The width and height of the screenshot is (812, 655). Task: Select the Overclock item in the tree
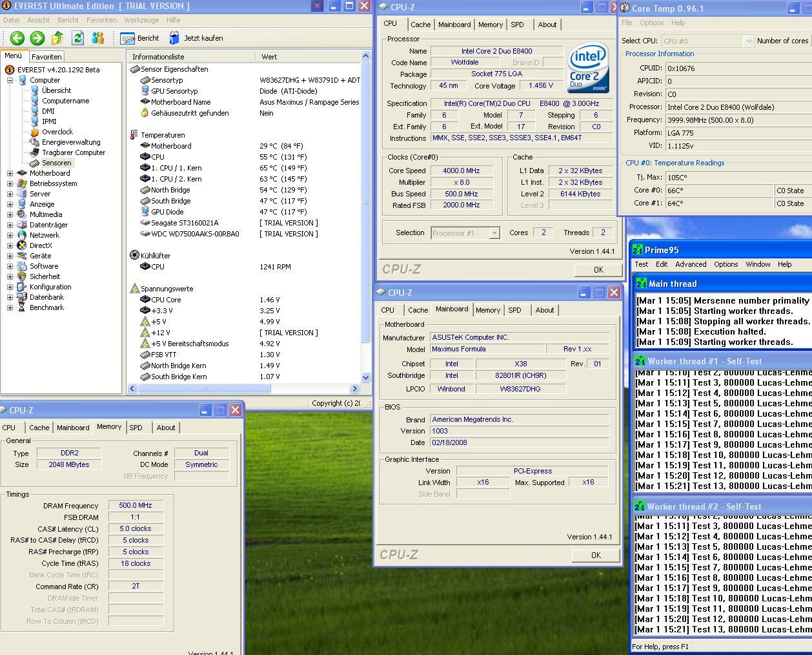pyautogui.click(x=57, y=132)
